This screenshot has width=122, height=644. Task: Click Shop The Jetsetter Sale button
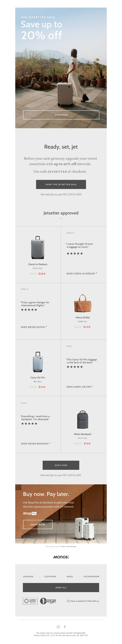point(61,184)
